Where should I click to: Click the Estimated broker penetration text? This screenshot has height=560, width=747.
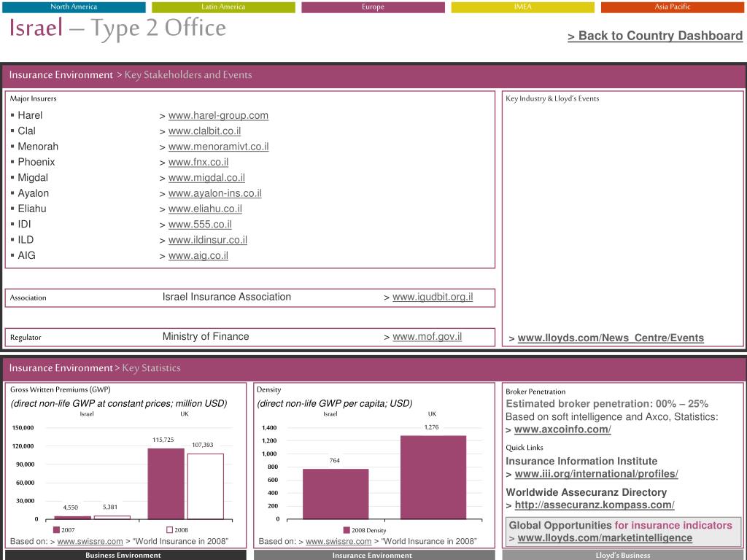(x=607, y=404)
